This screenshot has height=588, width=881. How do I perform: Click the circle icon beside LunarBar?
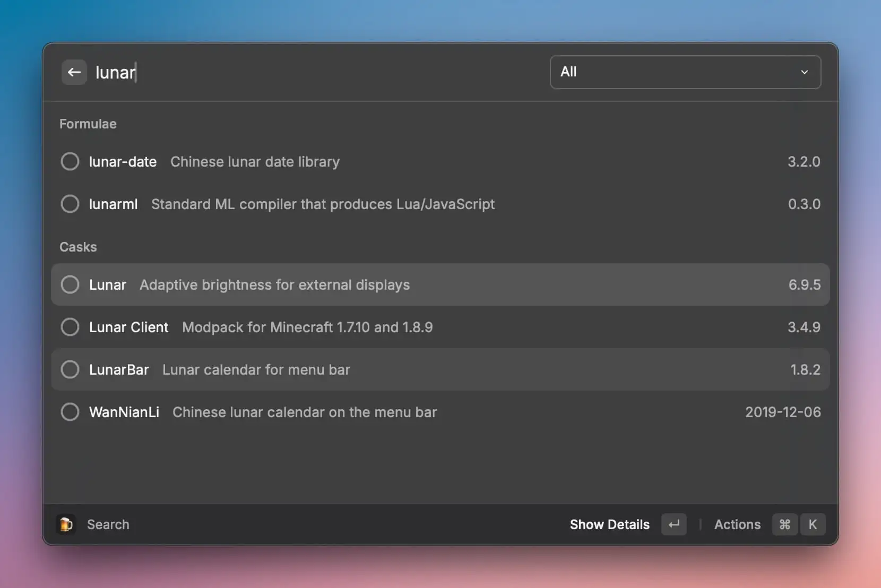coord(70,369)
